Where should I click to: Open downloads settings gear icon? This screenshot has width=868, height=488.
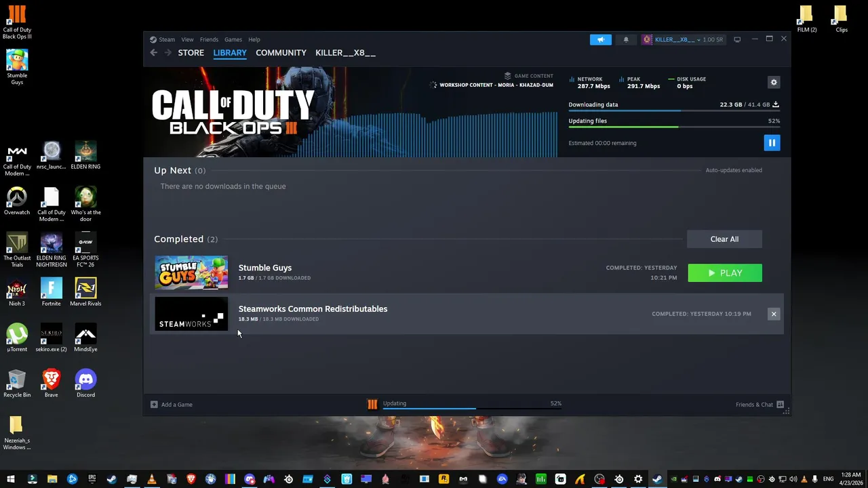pos(774,82)
